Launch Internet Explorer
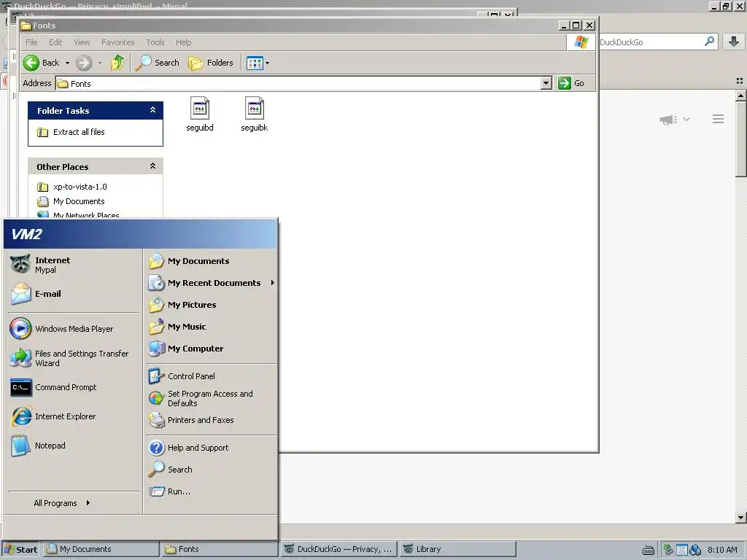This screenshot has width=747, height=560. pyautogui.click(x=74, y=416)
